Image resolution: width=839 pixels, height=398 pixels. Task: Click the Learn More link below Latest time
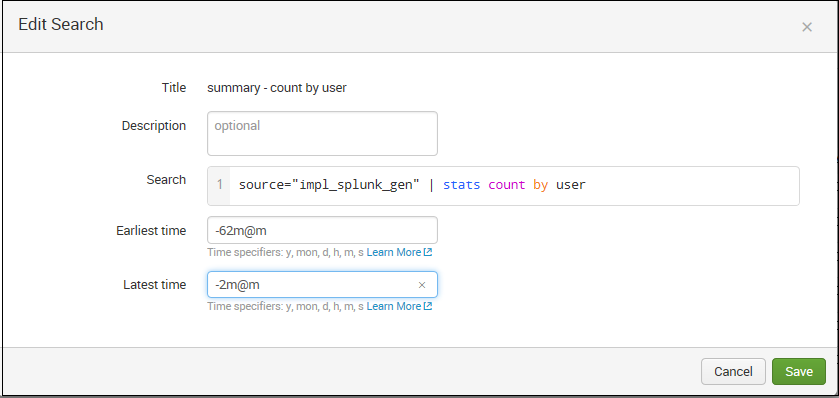click(394, 306)
